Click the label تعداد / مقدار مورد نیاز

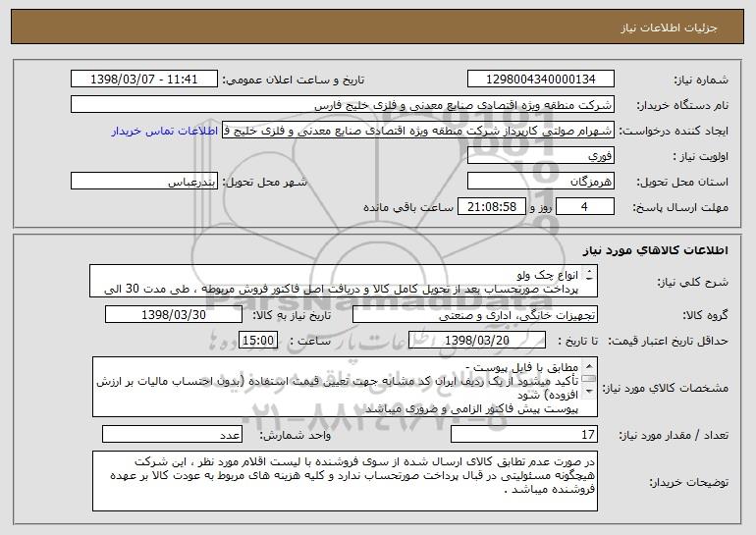coord(674,435)
